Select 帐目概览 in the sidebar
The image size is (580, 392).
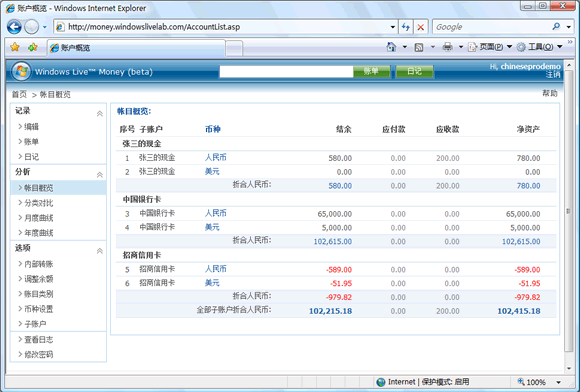(x=39, y=188)
